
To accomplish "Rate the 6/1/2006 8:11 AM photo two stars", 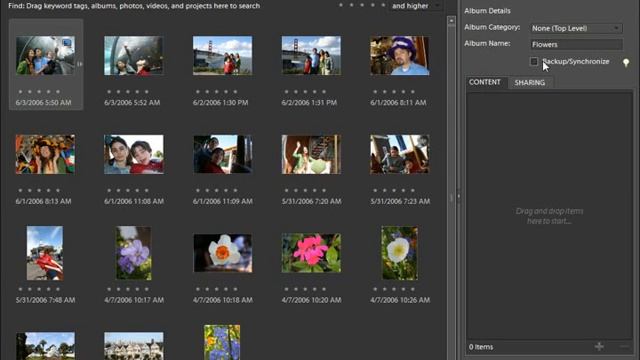I will click(384, 91).
